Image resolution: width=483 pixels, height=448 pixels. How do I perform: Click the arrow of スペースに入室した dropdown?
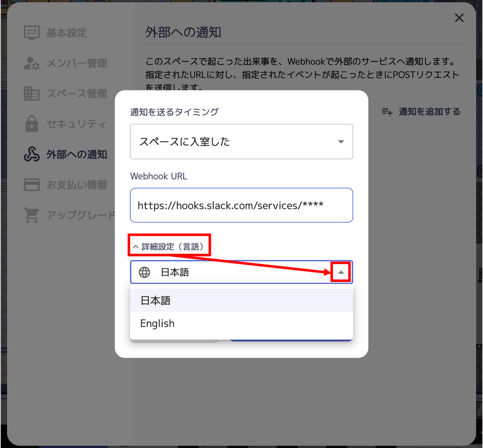[341, 142]
